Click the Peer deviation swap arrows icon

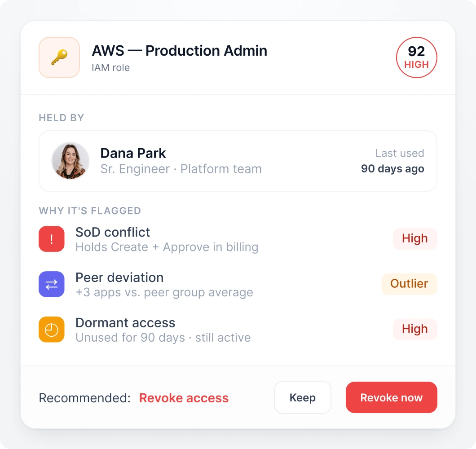tap(52, 284)
